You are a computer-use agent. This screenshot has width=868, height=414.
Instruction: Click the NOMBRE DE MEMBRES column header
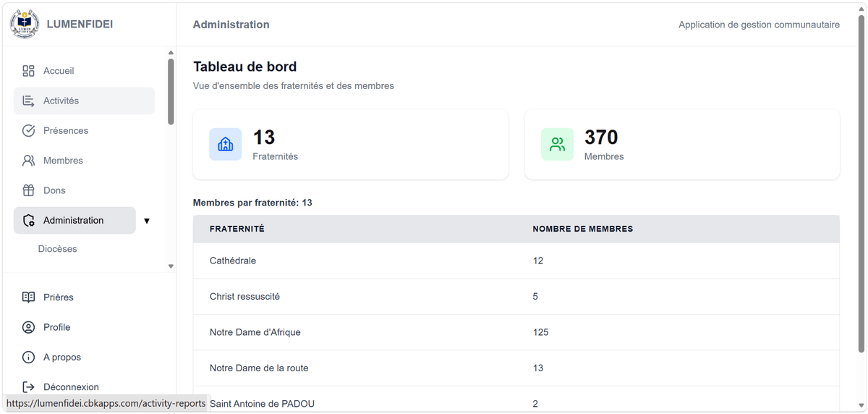coord(583,229)
